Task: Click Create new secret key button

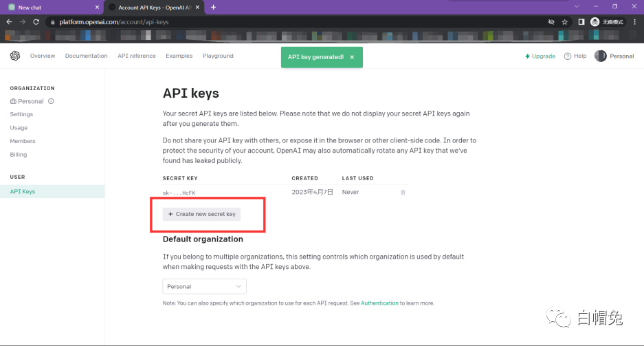Action: pyautogui.click(x=201, y=214)
